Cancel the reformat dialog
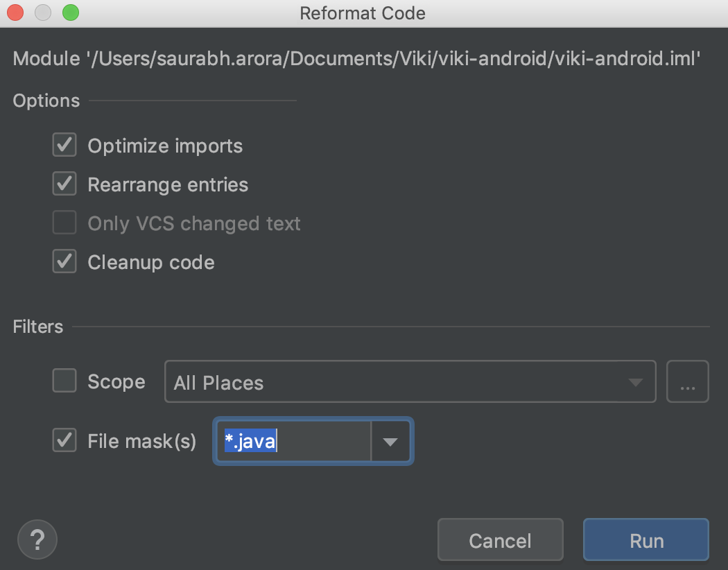 500,539
